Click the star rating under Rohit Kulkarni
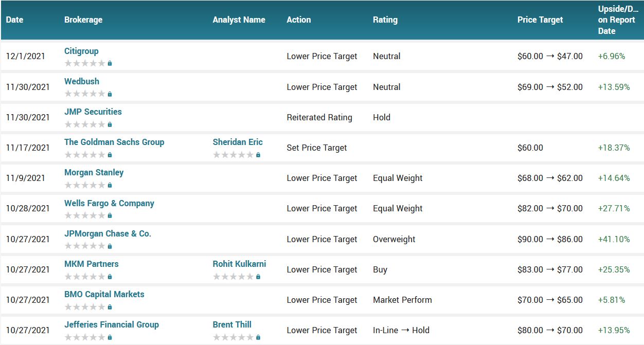This screenshot has width=644, height=345. tap(234, 276)
